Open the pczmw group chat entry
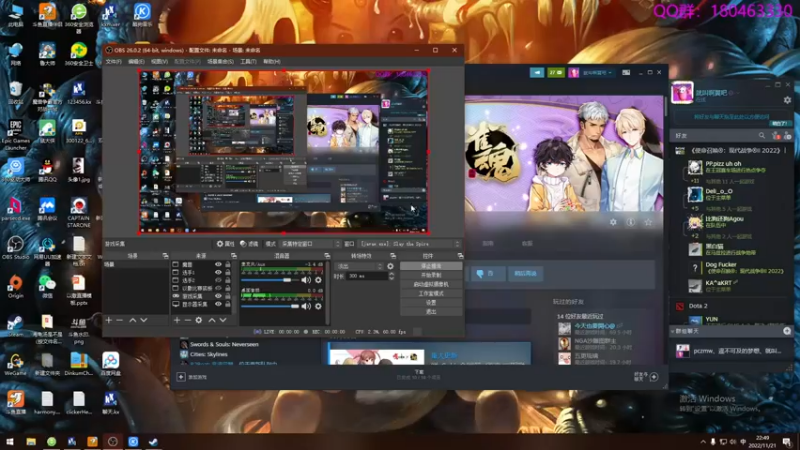800x450 pixels. click(x=732, y=351)
